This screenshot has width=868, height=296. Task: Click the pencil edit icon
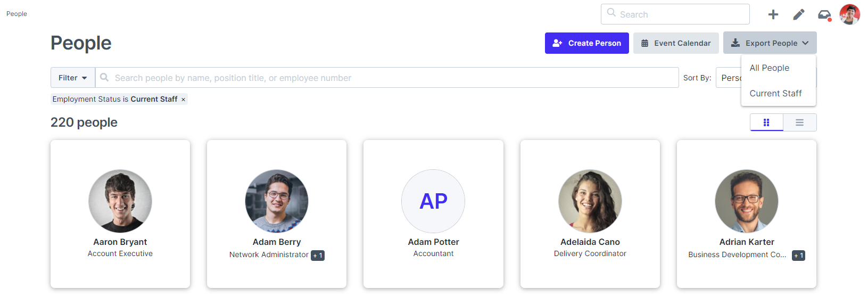coord(798,14)
